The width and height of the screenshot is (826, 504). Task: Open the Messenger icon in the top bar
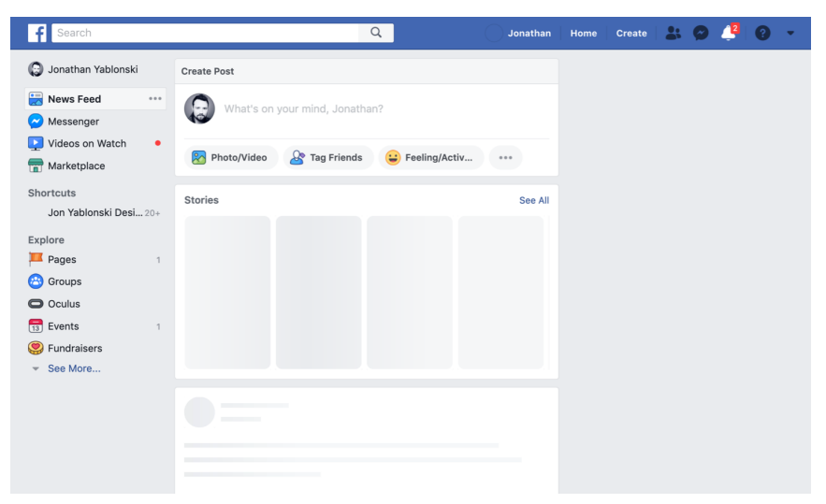[700, 33]
